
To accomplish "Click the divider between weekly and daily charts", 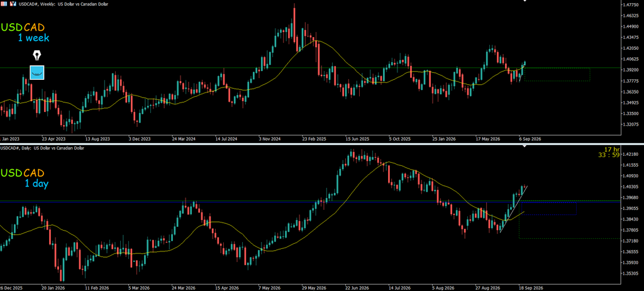I will click(x=322, y=144).
